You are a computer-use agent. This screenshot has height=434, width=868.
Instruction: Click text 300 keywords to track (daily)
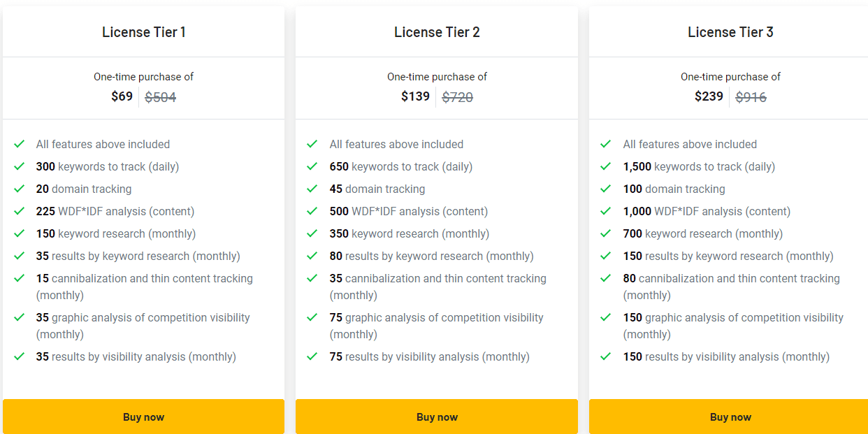[x=108, y=166]
